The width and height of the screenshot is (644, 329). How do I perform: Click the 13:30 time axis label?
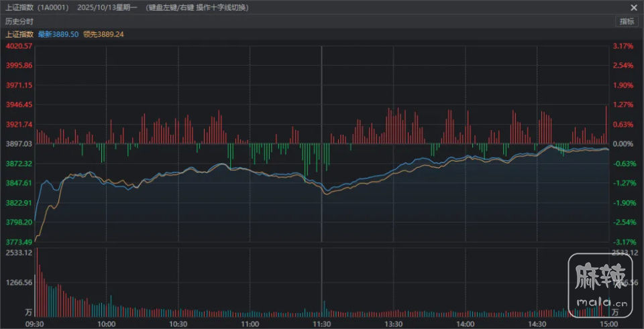click(x=393, y=323)
